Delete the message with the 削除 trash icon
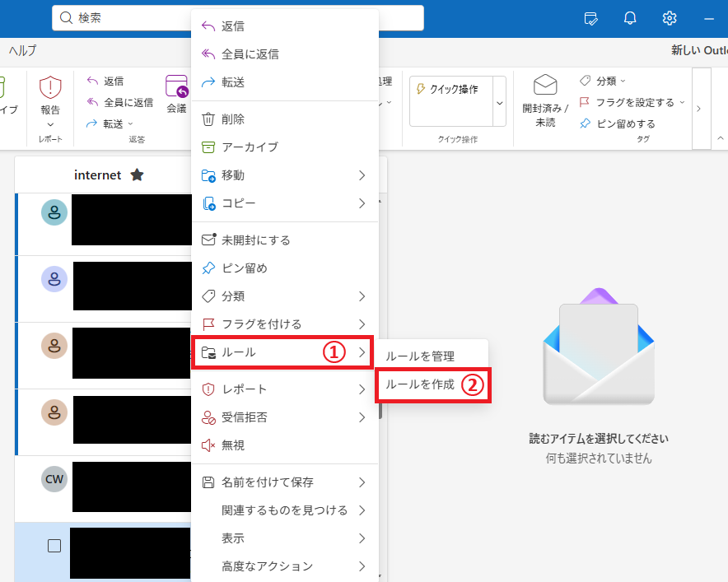The width and height of the screenshot is (728, 582). pos(235,118)
